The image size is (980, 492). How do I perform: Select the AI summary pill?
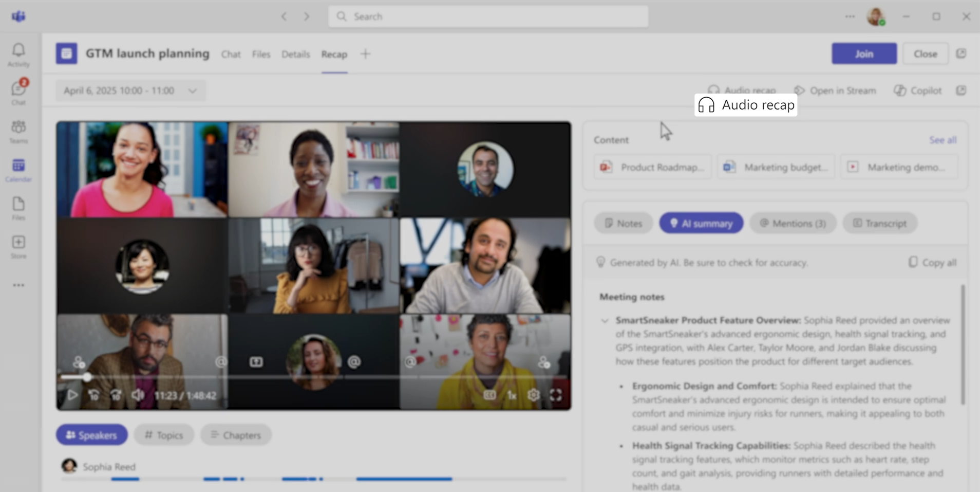point(701,223)
